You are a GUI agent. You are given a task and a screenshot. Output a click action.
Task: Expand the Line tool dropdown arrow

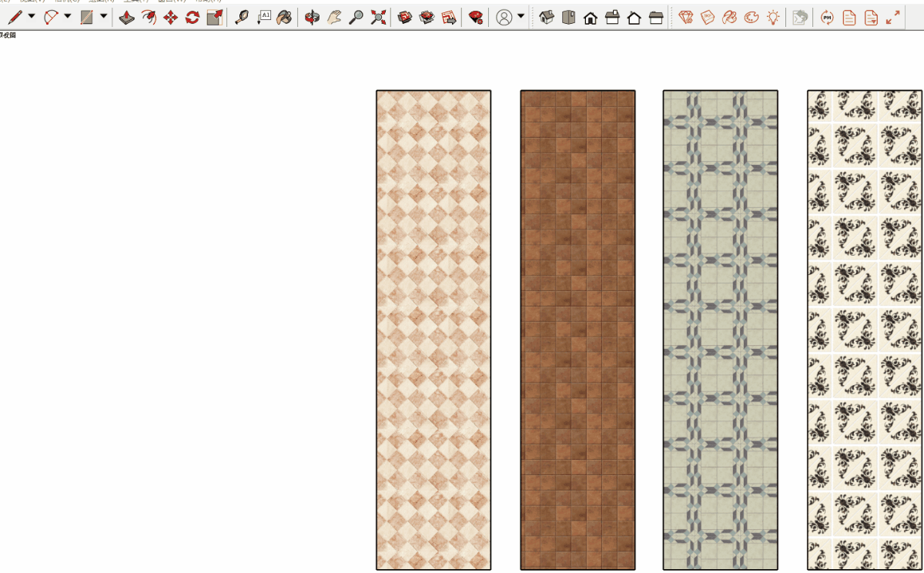click(32, 16)
